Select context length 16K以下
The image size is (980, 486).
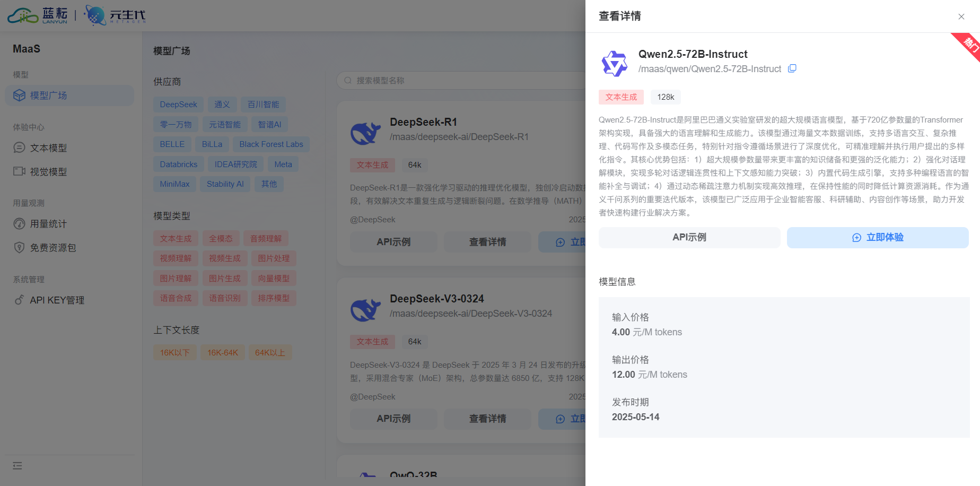tap(175, 353)
